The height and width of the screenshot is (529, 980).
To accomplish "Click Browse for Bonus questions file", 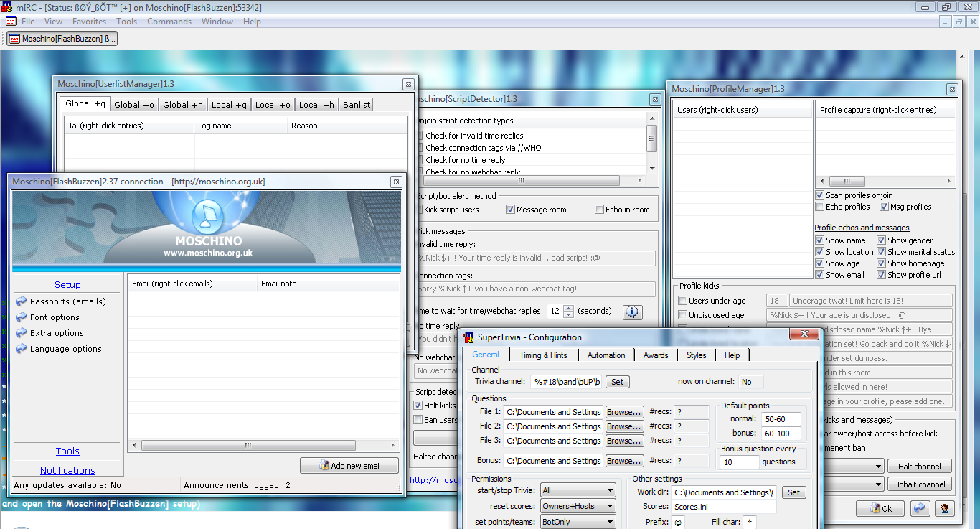I will pyautogui.click(x=623, y=461).
